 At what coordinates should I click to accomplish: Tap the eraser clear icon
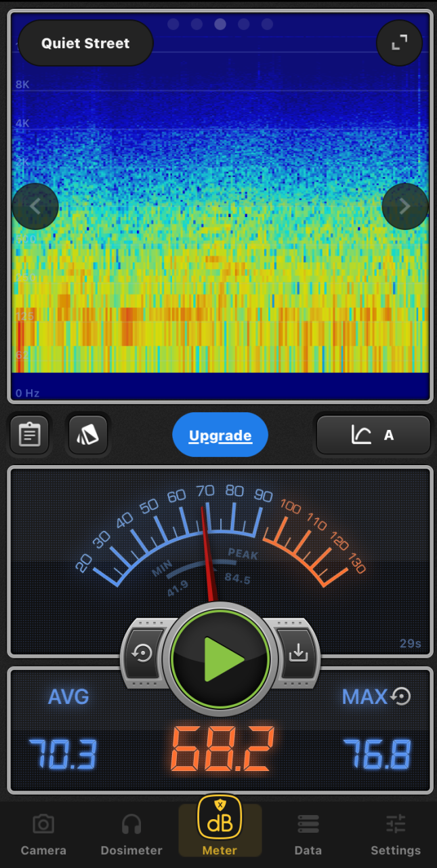[88, 435]
